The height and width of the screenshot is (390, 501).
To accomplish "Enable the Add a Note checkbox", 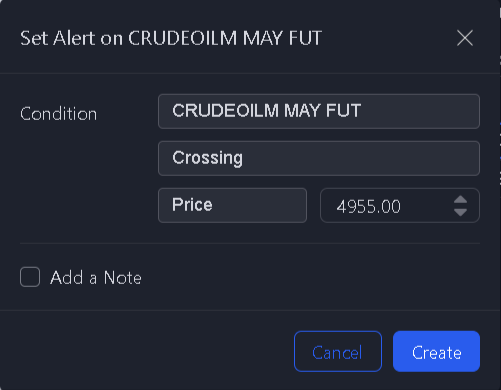I will tap(30, 277).
